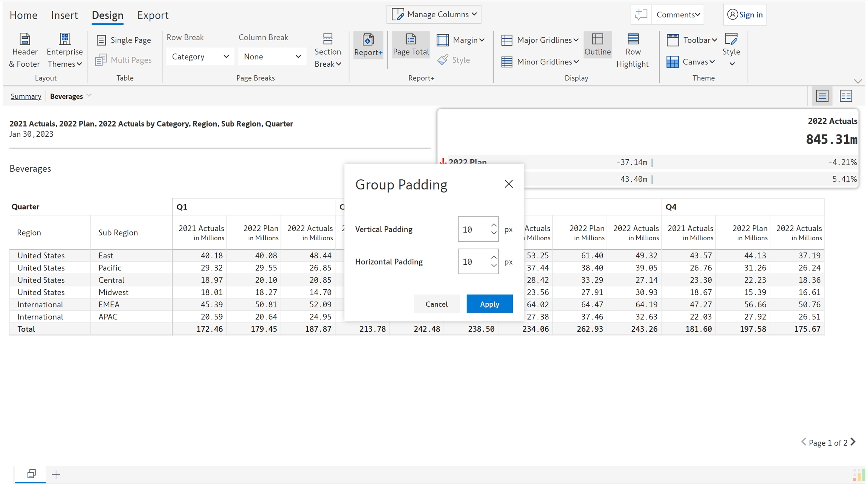Switch to the Export tab
Screen dimensions: 868x487
pyautogui.click(x=153, y=15)
